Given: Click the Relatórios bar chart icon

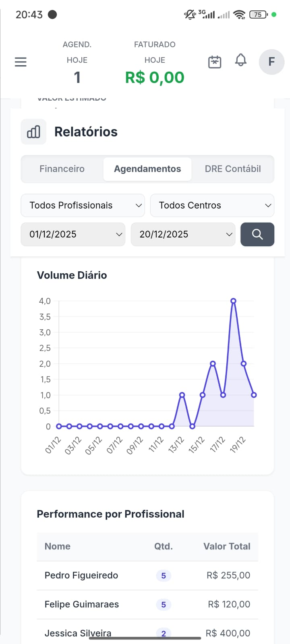Looking at the screenshot, I should pos(33,132).
